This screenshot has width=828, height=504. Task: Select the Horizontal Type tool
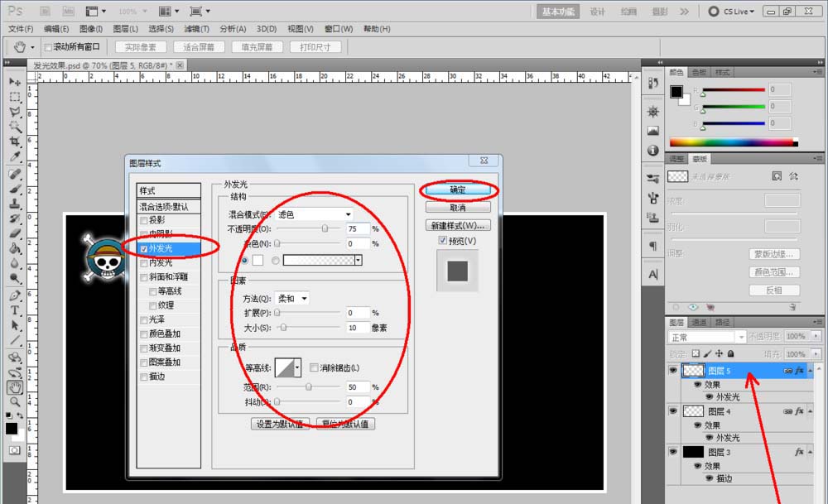15,310
